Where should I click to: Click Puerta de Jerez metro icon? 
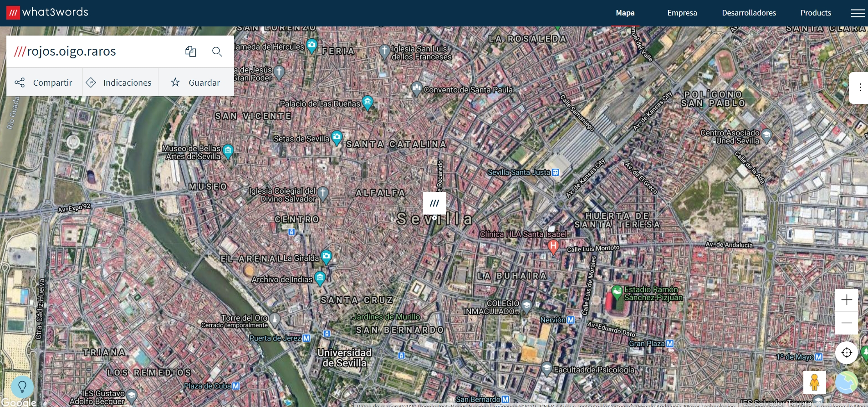click(306, 338)
